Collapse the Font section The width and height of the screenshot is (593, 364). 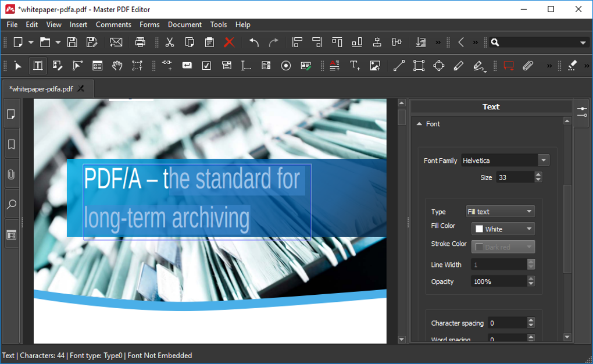(420, 124)
